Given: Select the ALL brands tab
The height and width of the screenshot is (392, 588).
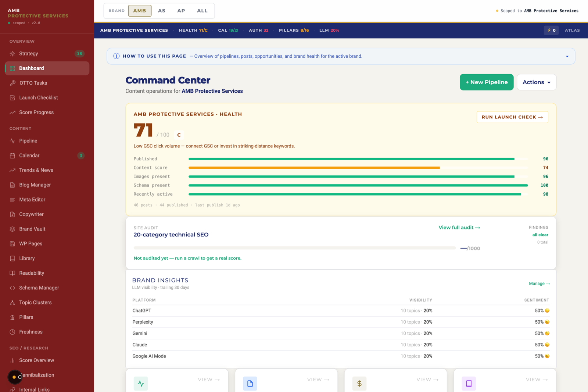Looking at the screenshot, I should (x=202, y=11).
